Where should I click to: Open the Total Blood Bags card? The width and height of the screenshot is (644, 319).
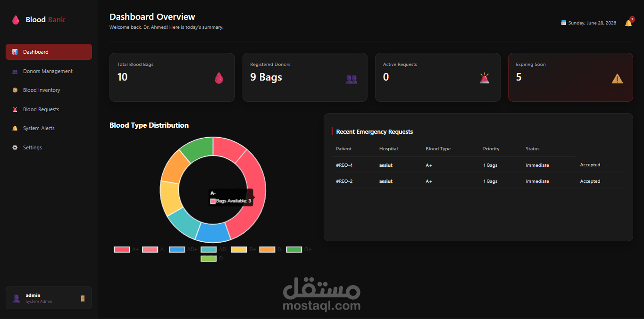click(x=172, y=77)
